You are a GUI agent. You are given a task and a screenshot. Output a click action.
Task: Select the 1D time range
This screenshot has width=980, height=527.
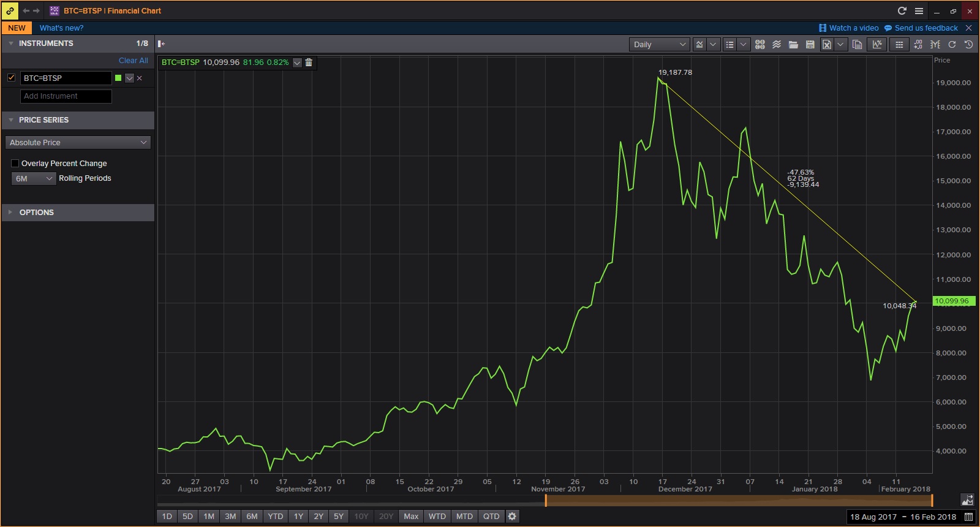pyautogui.click(x=167, y=517)
